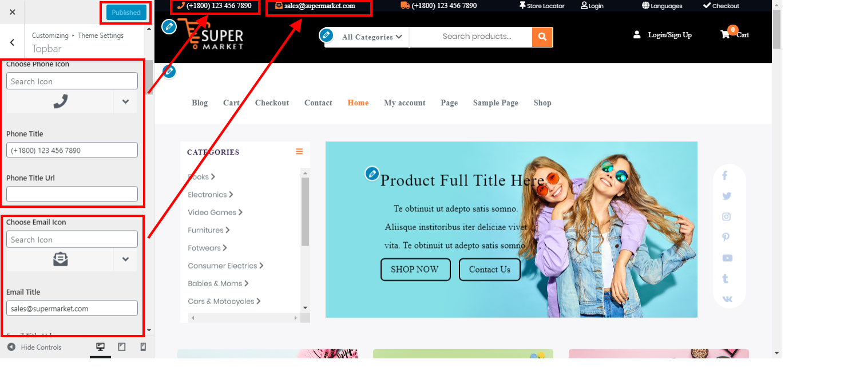Screen dimensions: 868x387
Task: Click the Twitter social icon
Action: 727,196
